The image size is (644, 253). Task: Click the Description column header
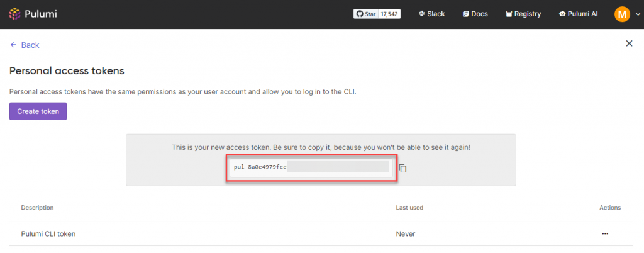37,208
